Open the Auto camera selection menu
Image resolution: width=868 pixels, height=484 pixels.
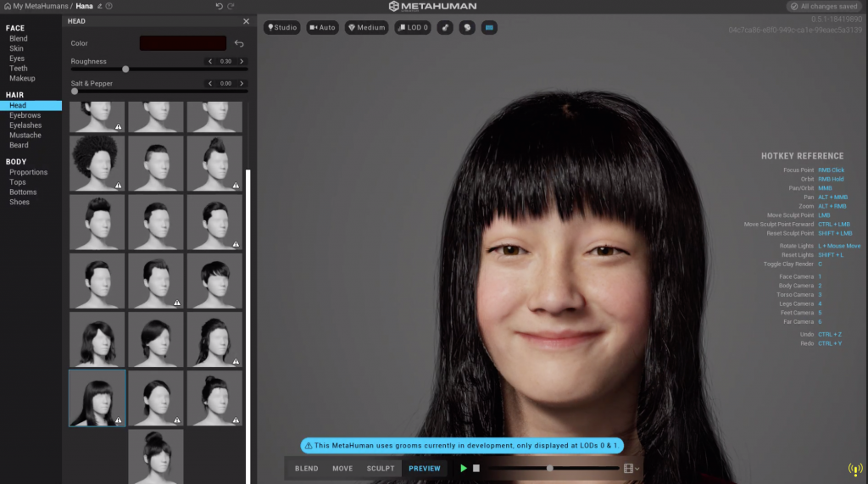[x=322, y=27]
